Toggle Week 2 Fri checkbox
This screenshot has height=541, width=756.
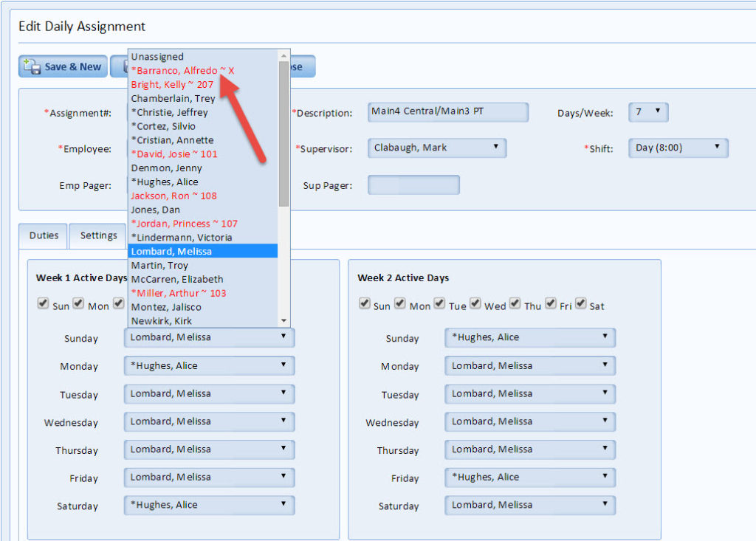tap(551, 304)
